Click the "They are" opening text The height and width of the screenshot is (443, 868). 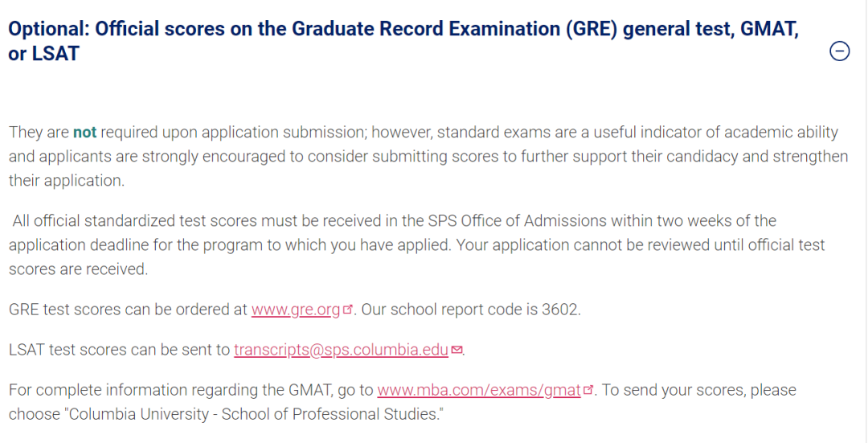click(x=39, y=133)
